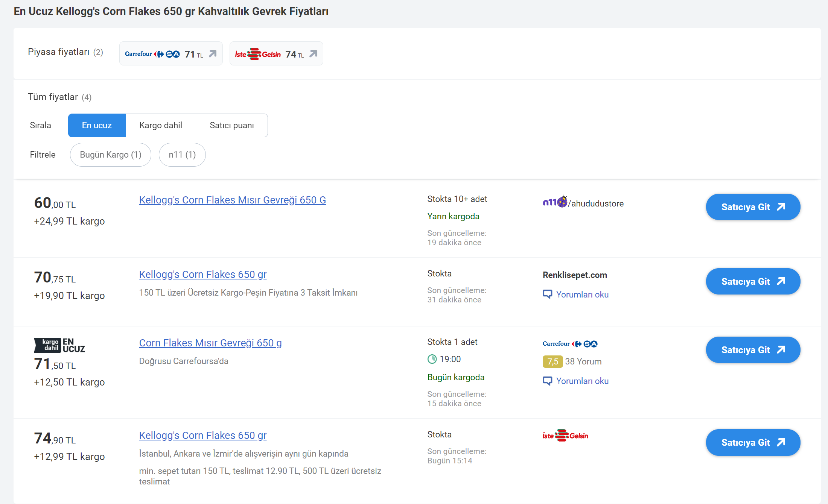
Task: Click +19,90 TL kargo text
Action: tap(69, 296)
